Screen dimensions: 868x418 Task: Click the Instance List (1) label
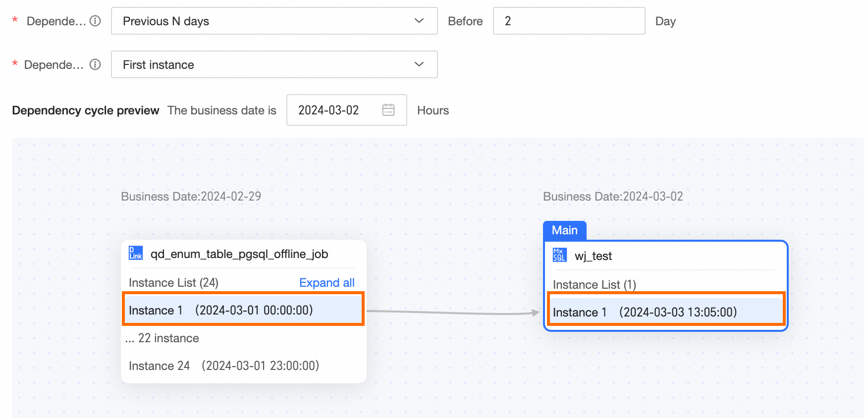[595, 285]
